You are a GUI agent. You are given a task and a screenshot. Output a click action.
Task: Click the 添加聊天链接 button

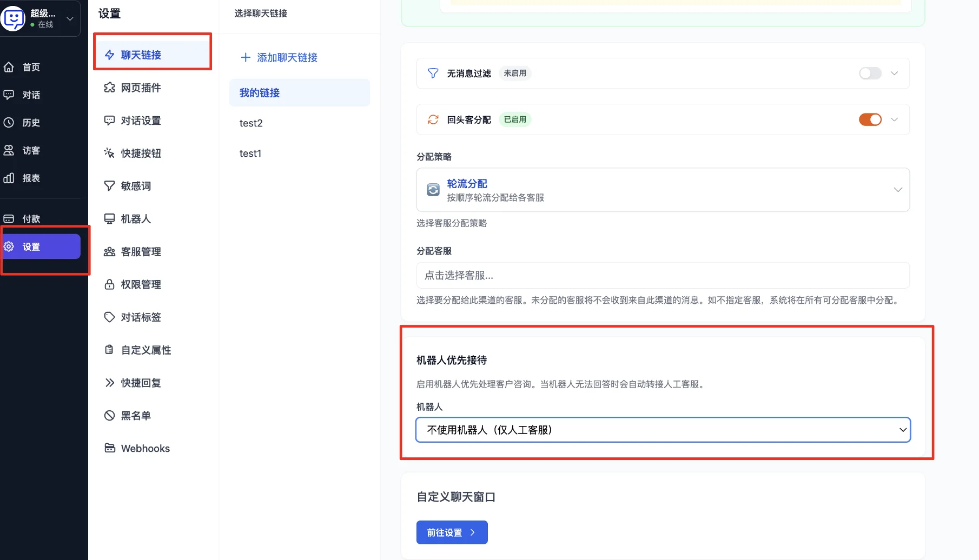click(279, 57)
